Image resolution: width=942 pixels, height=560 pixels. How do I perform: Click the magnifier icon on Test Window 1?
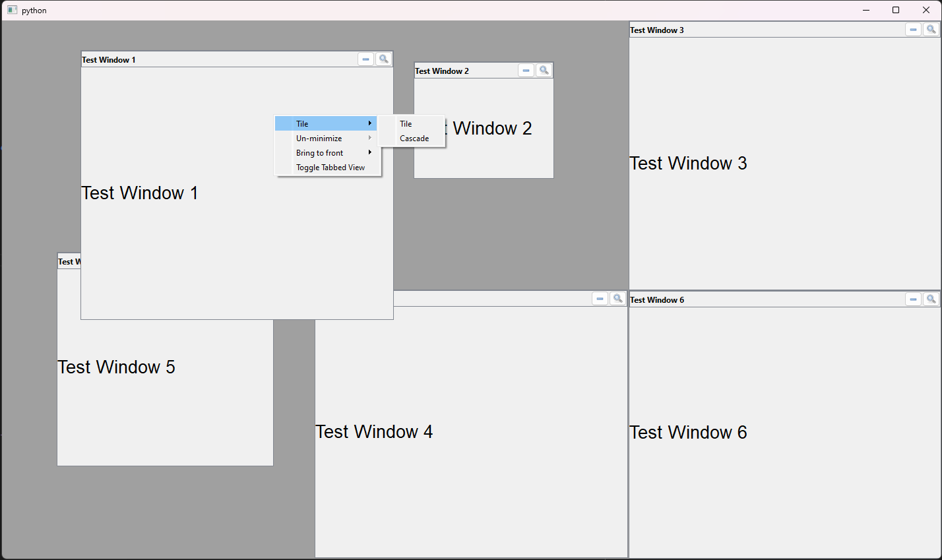(x=383, y=59)
